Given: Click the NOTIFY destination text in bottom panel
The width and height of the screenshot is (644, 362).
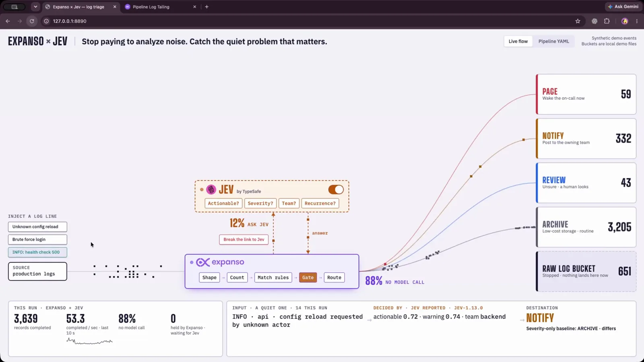Looking at the screenshot, I should (540, 318).
